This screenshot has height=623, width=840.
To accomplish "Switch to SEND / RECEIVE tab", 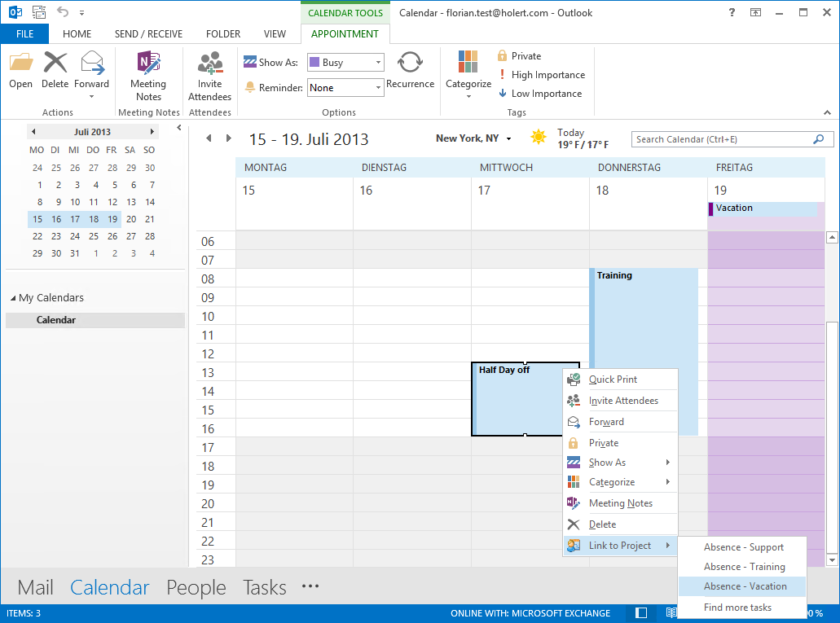I will click(148, 33).
